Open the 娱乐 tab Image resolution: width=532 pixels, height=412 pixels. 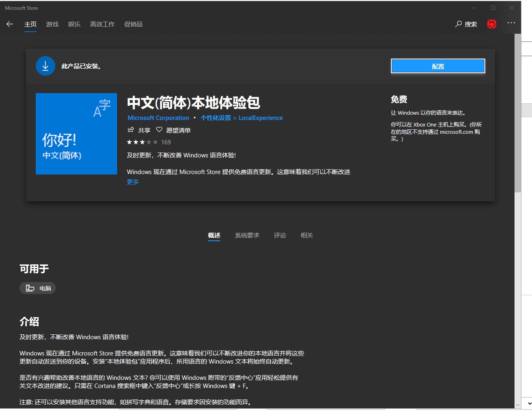[74, 24]
